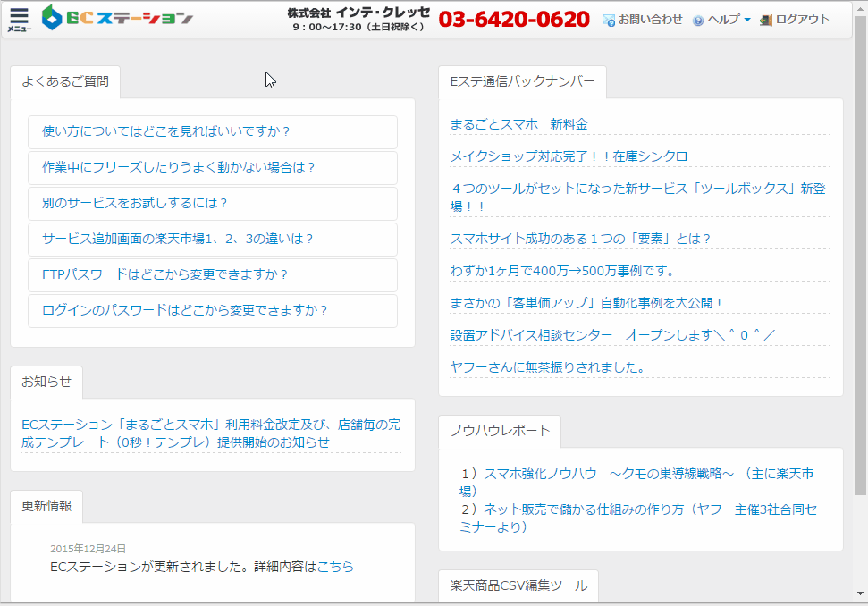Select the よくあるご質問 tab

[x=65, y=82]
